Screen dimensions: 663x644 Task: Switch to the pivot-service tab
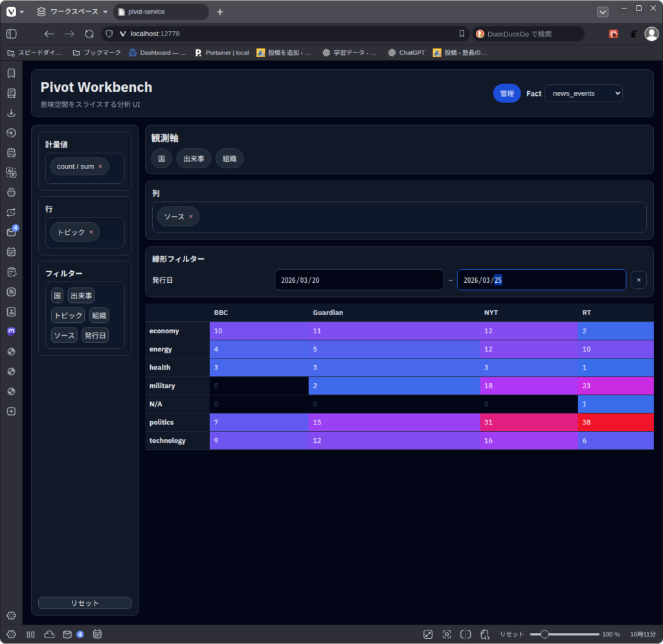tap(160, 12)
